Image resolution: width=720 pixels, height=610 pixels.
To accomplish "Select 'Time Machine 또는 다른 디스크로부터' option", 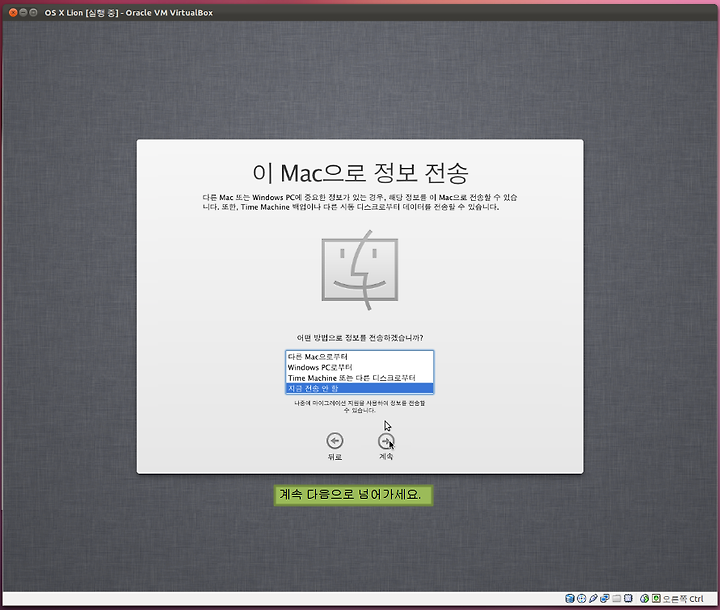I will click(x=360, y=378).
